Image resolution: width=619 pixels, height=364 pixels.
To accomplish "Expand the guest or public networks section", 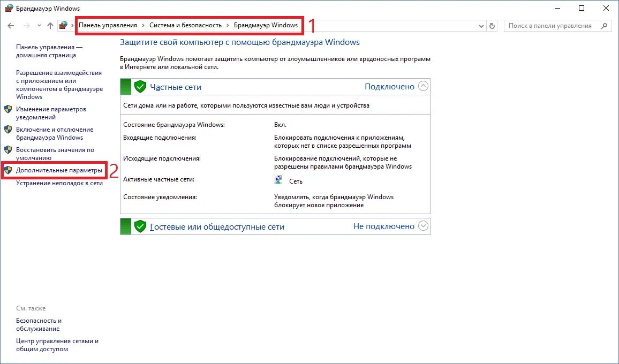I will 423,226.
